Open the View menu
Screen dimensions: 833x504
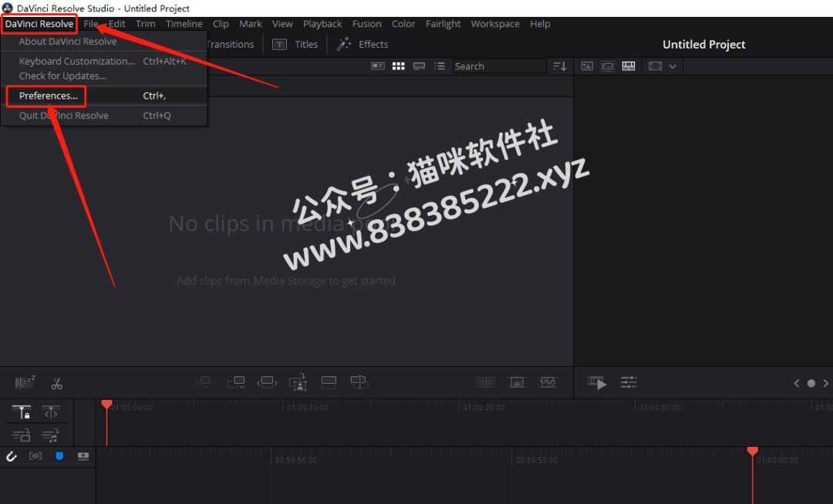click(x=282, y=24)
